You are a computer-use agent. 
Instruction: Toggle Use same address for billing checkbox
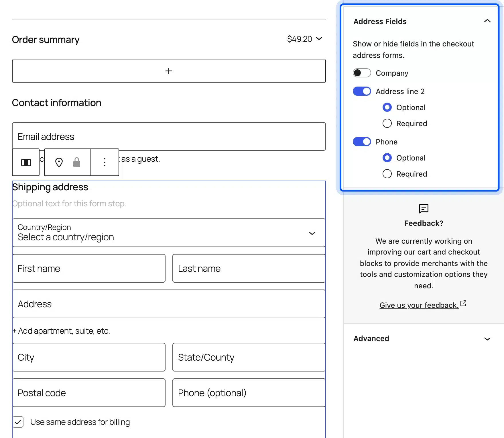coord(18,422)
